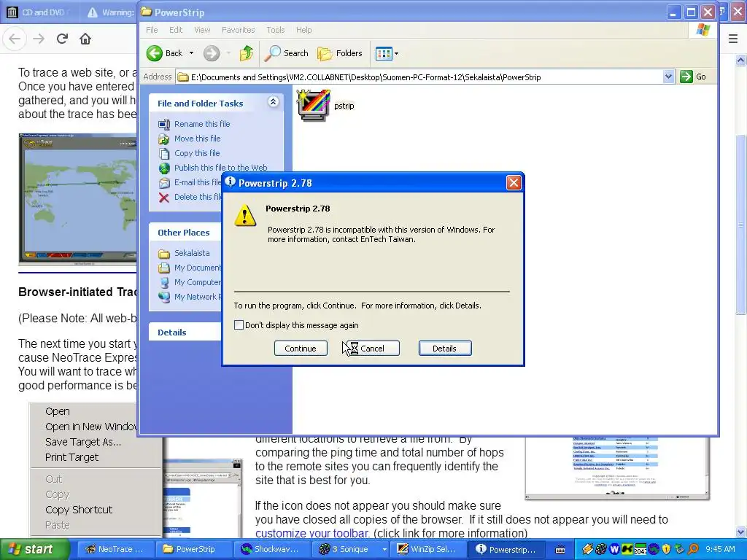747x560 pixels.
Task: Click the Start button
Action: (34, 549)
